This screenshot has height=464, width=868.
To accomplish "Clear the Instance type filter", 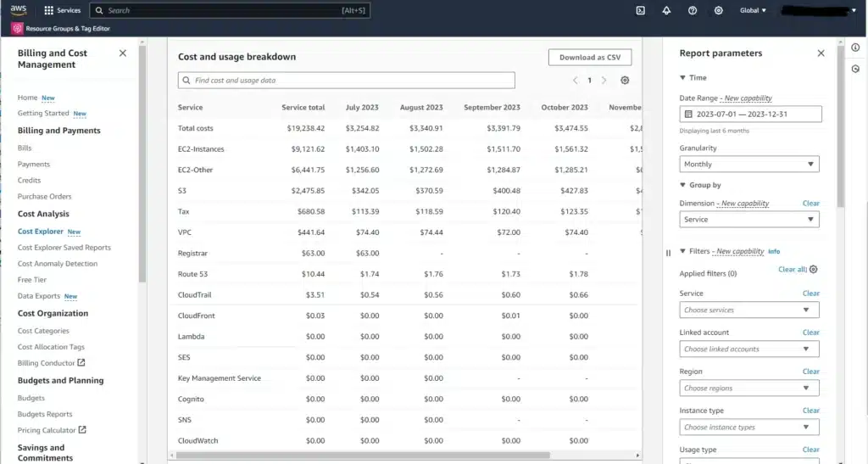I will coord(811,411).
